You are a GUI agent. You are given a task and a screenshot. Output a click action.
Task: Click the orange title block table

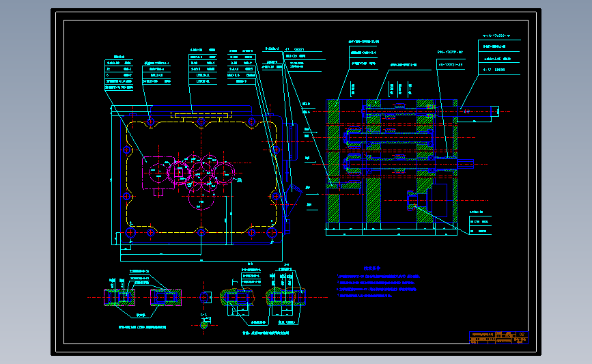point(498,337)
